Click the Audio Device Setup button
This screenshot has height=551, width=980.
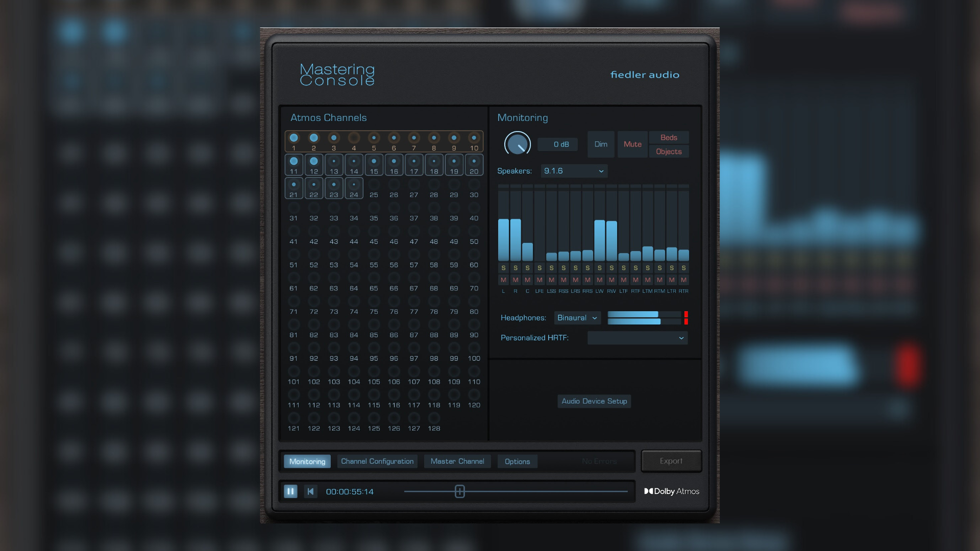tap(594, 401)
